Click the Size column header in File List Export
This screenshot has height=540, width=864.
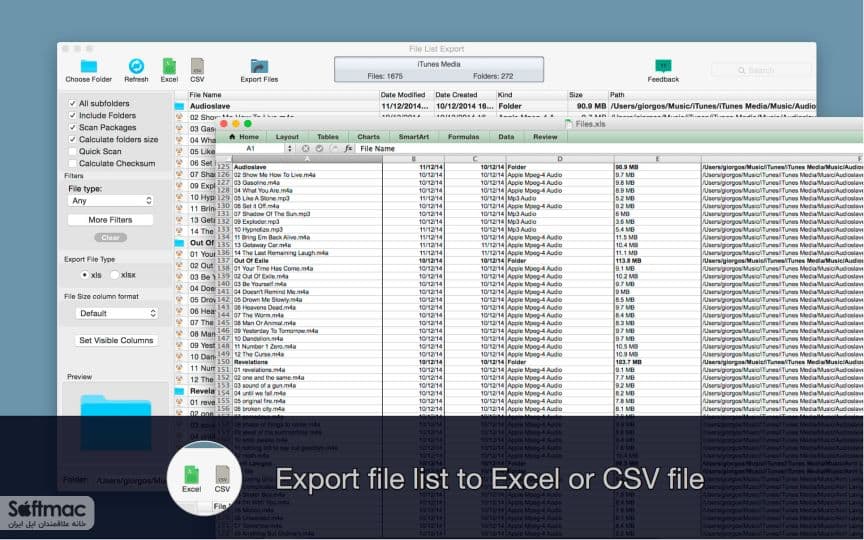[587, 95]
